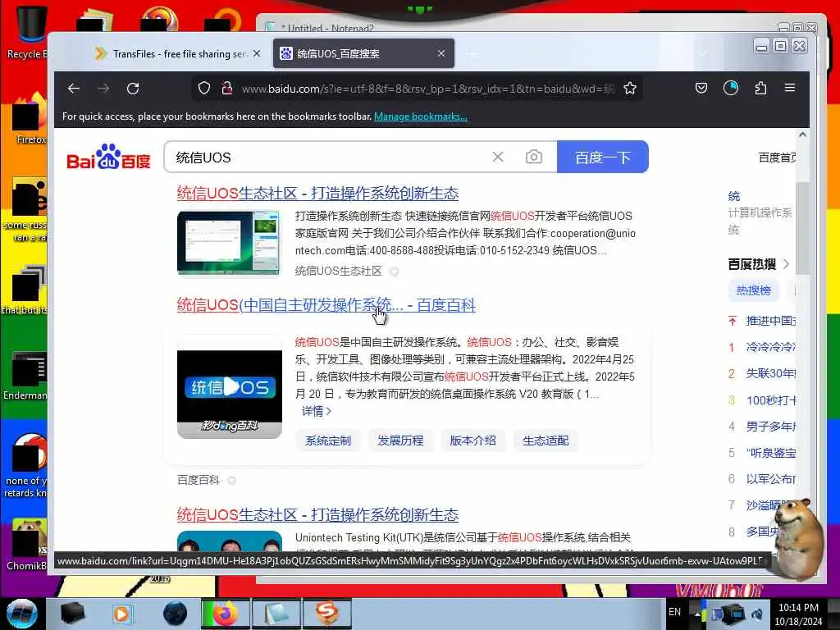The image size is (840, 630).
Task: Open the tracking protection shield icon
Action: 203,88
